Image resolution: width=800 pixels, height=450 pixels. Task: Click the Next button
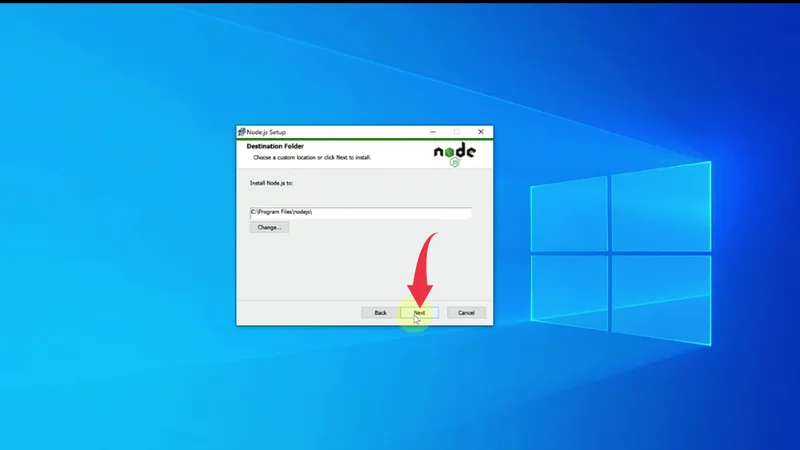click(x=419, y=313)
